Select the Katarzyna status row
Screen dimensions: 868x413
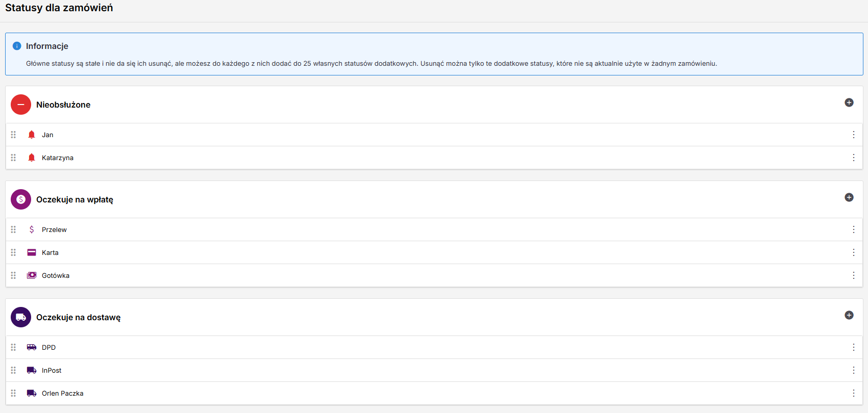[434, 158]
